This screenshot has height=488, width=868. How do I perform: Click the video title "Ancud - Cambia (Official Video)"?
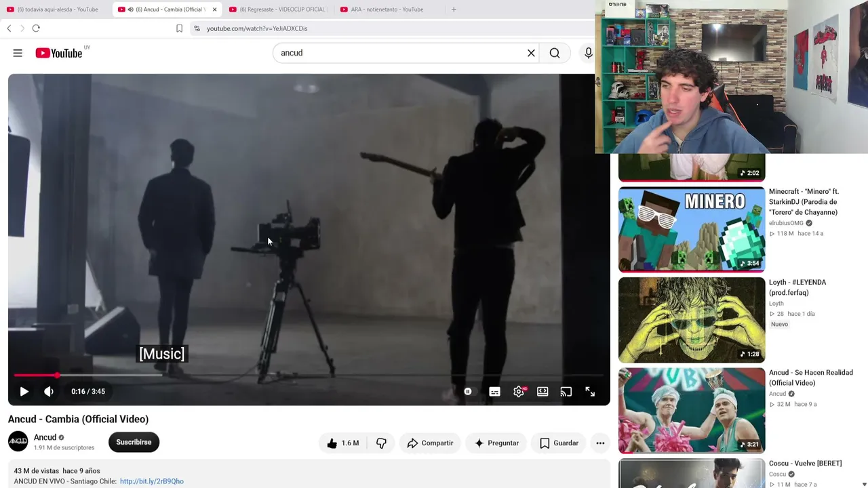pyautogui.click(x=78, y=419)
